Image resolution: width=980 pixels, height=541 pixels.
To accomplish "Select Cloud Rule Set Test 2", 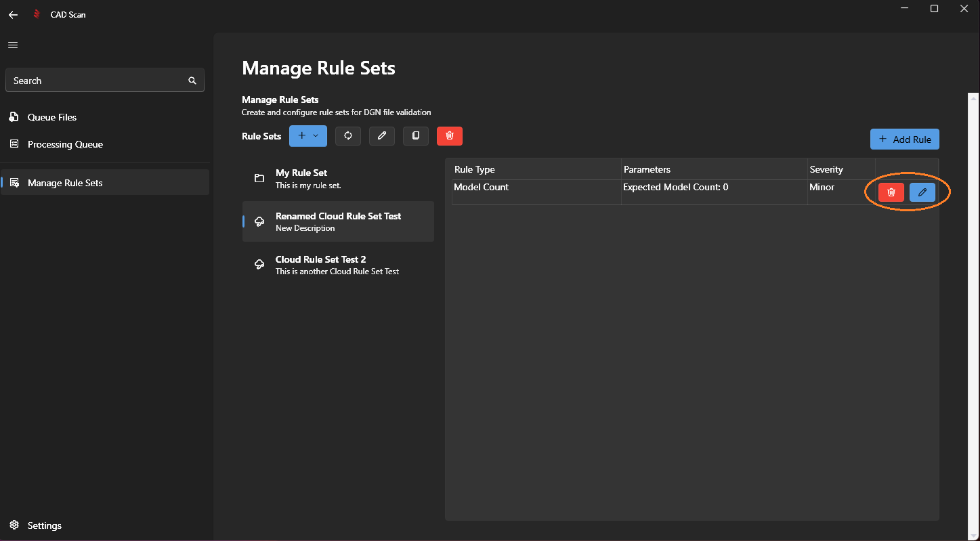I will pyautogui.click(x=337, y=265).
